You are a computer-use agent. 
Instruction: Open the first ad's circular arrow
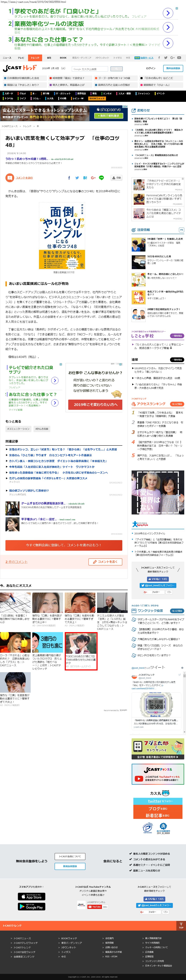pos(168,13)
